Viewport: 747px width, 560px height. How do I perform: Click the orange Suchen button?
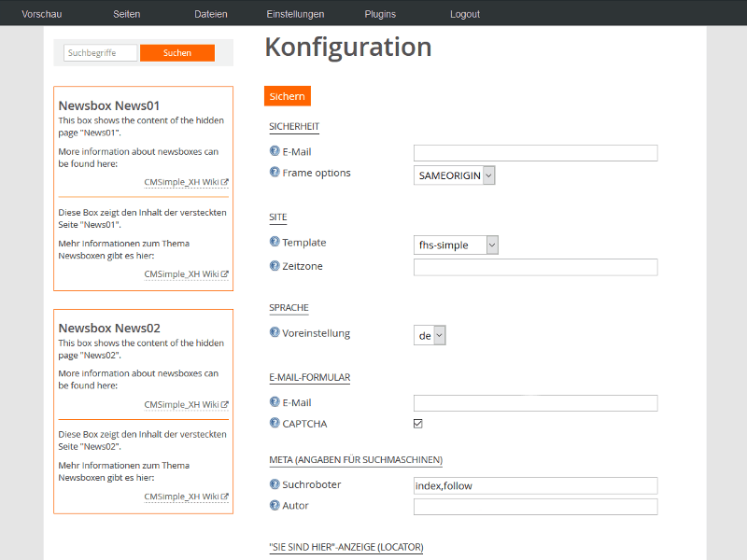(x=177, y=53)
